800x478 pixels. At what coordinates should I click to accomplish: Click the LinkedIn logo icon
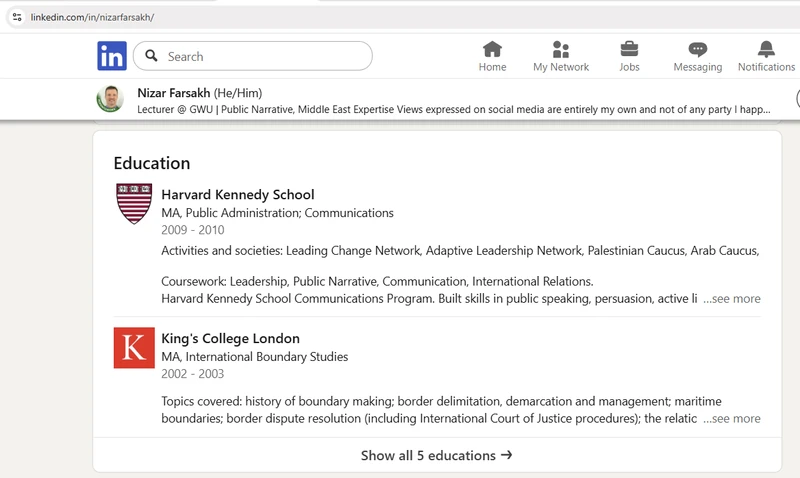pos(112,56)
